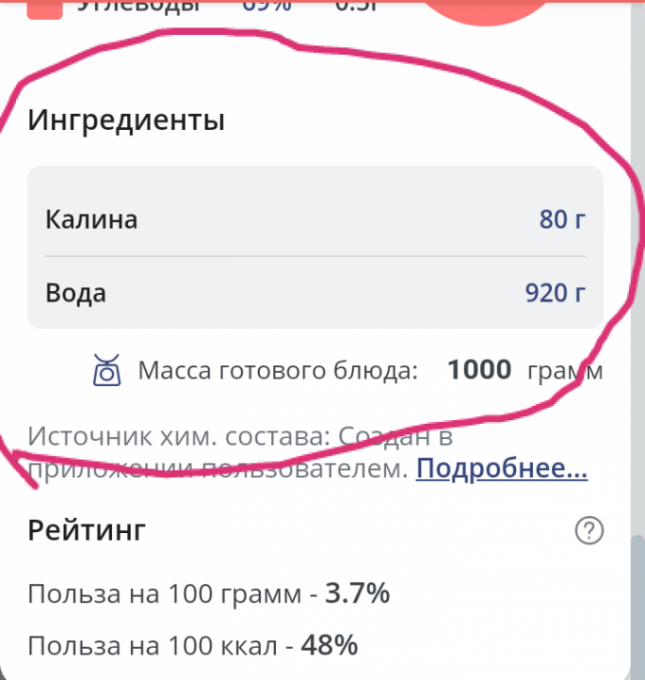Click the 920 г amount for Вода
Viewport: 645px width, 680px height.
(555, 293)
